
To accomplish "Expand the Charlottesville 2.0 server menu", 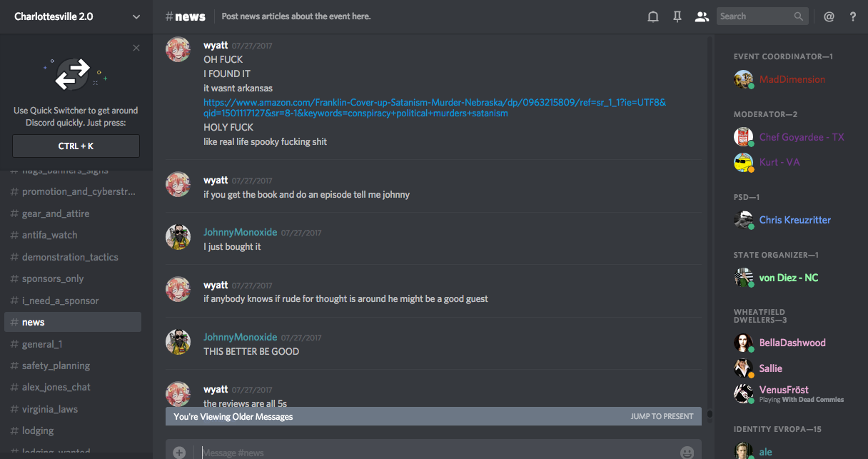I will 136,16.
